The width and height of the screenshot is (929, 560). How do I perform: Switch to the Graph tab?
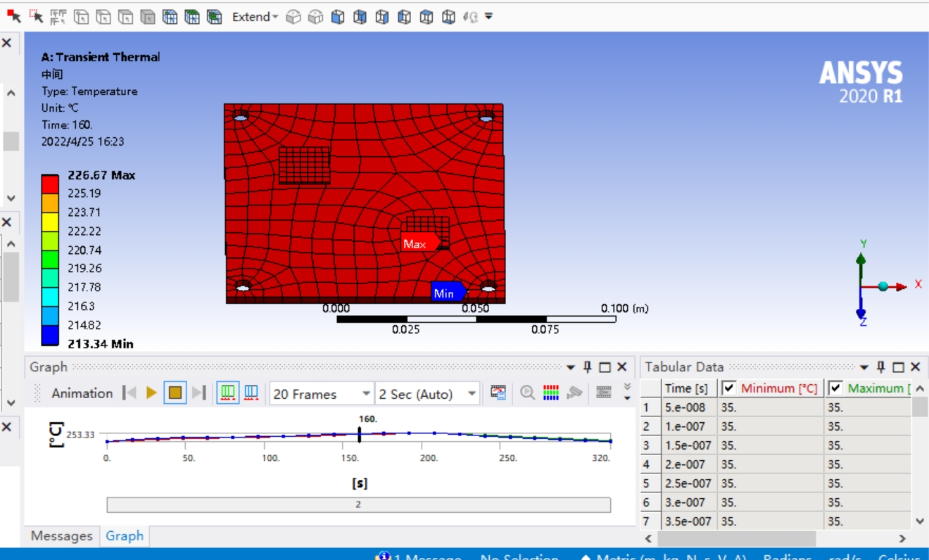(125, 536)
